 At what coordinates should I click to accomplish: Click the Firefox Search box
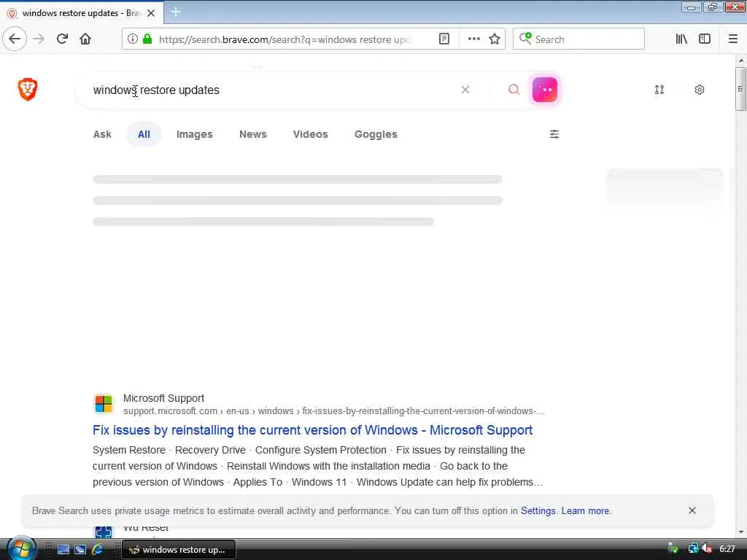tap(578, 39)
